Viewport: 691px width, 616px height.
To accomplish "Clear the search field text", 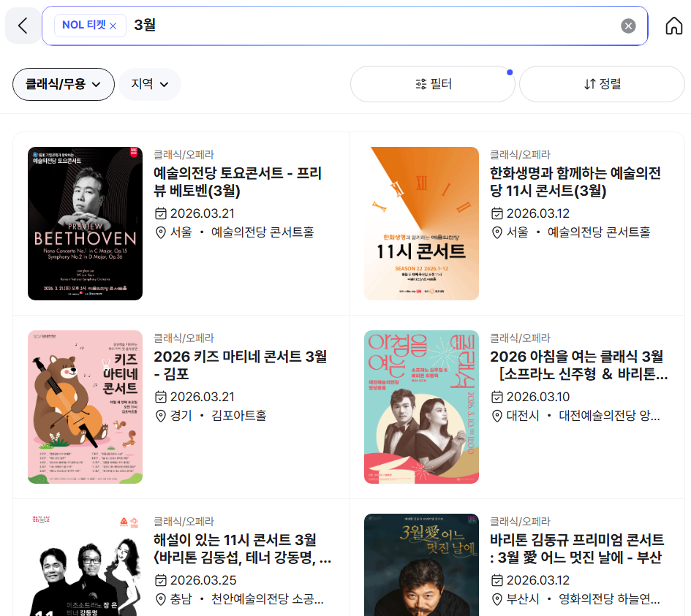I will (628, 26).
